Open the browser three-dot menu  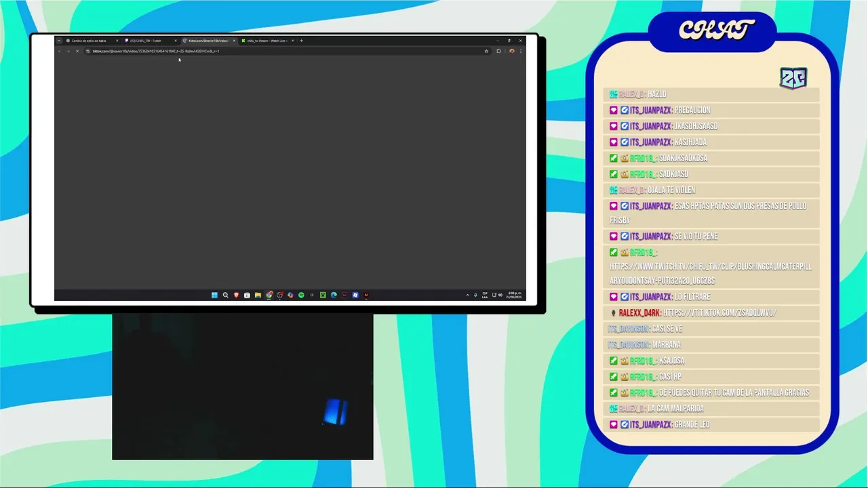(521, 51)
